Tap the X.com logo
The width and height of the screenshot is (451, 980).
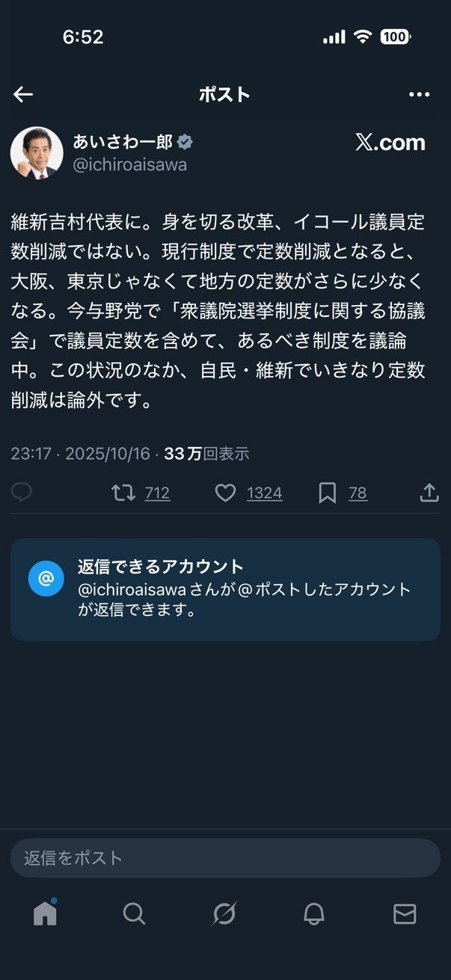390,143
